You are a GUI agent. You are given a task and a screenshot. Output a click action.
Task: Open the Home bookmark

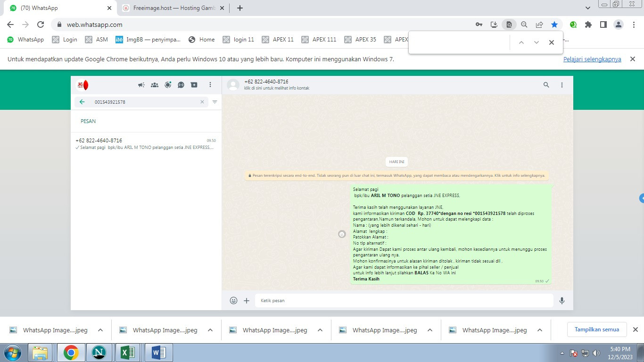coord(201,40)
